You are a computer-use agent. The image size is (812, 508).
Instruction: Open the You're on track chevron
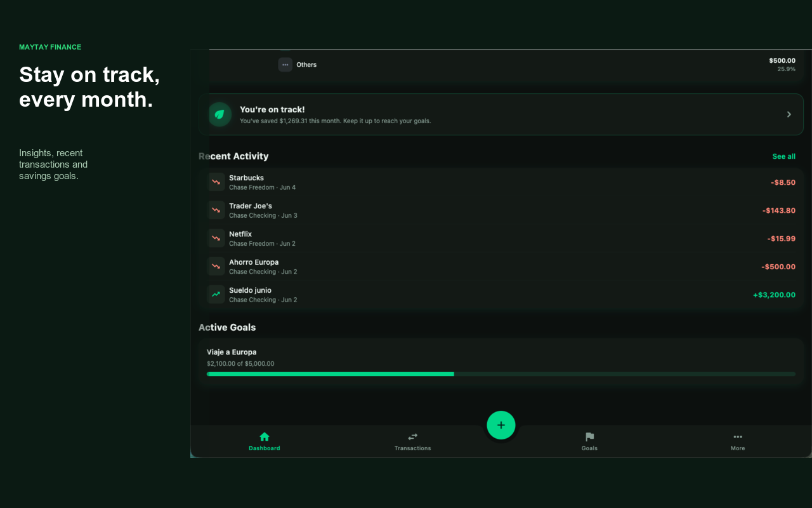(789, 114)
